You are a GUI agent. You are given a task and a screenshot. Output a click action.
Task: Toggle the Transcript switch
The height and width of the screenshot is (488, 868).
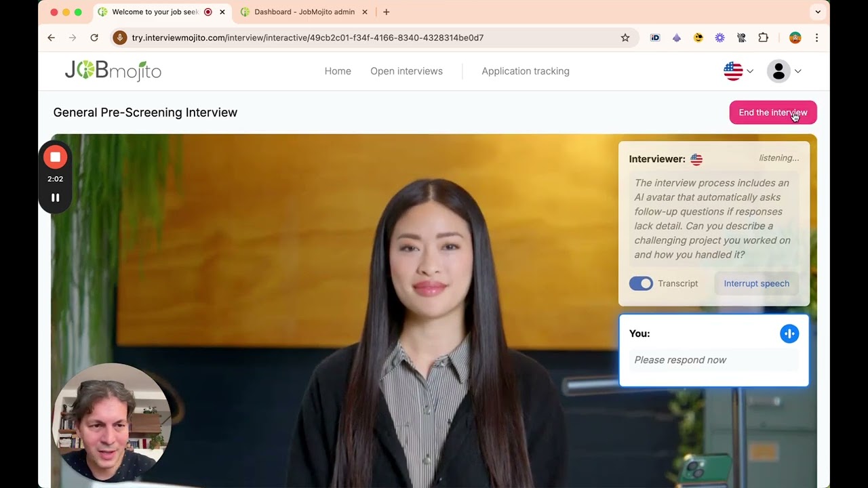[x=641, y=283]
